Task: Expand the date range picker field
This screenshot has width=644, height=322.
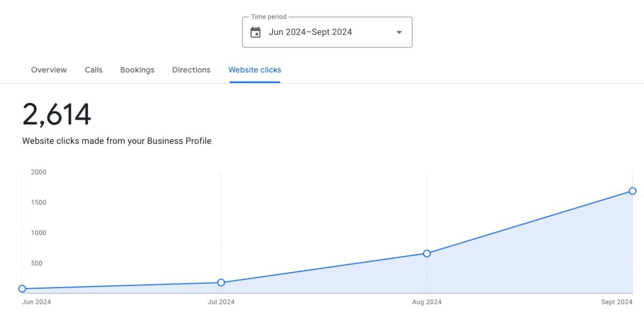Action: pyautogui.click(x=327, y=32)
